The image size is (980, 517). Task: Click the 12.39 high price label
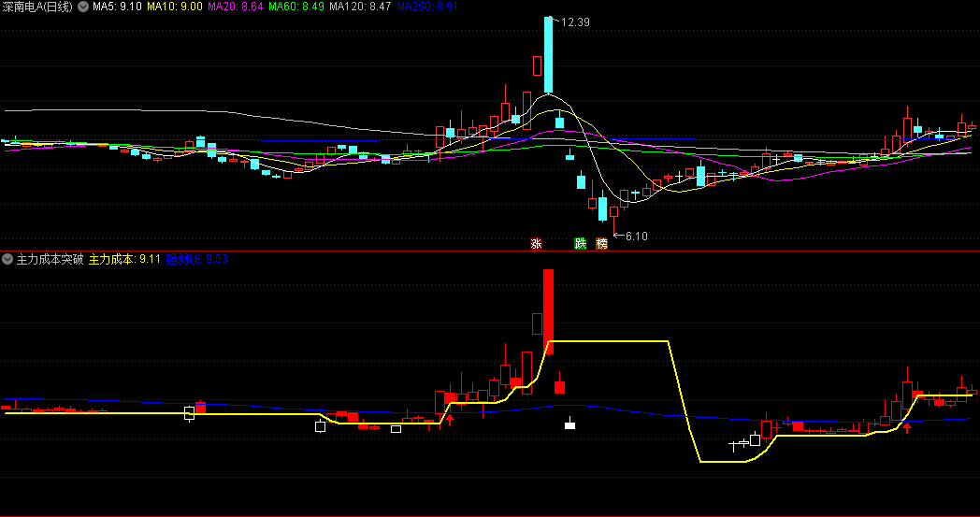coord(576,22)
